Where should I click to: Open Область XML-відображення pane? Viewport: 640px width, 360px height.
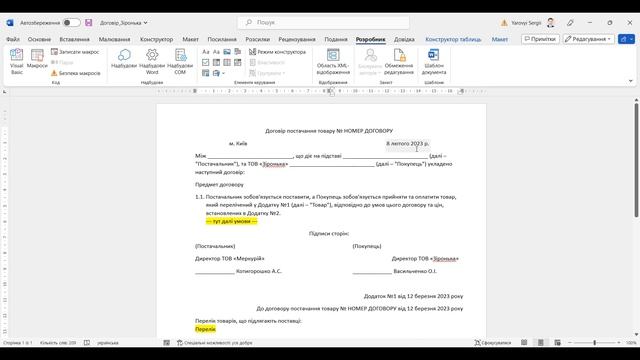[x=333, y=61]
